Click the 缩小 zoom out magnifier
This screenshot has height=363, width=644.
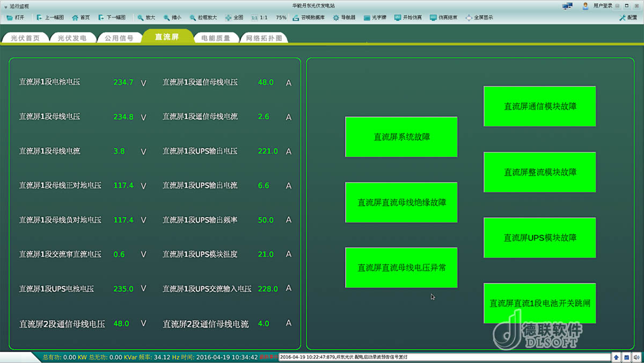(x=167, y=18)
